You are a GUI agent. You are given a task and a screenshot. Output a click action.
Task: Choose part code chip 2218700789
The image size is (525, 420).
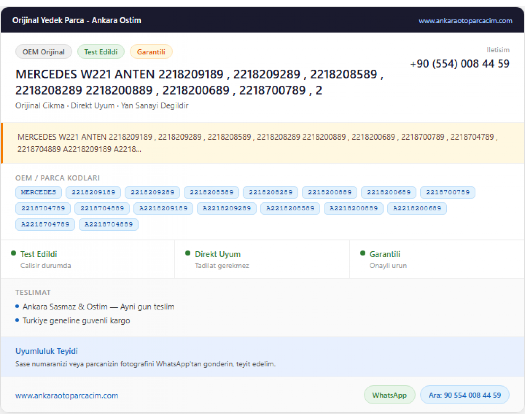tap(448, 192)
